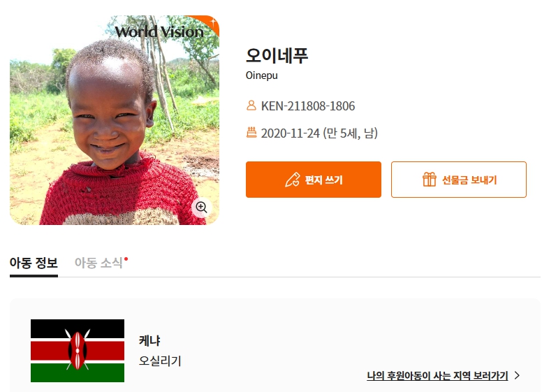This screenshot has width=542, height=392.
Task: Click the person icon beside KEN-211808-1806
Action: point(251,106)
